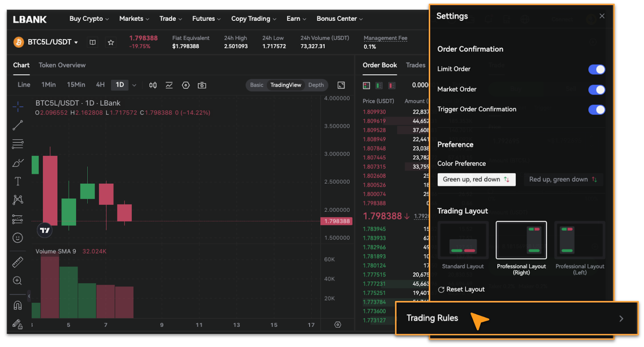This screenshot has height=347, width=644.
Task: Open the candlestick chart style selector
Action: [x=153, y=85]
